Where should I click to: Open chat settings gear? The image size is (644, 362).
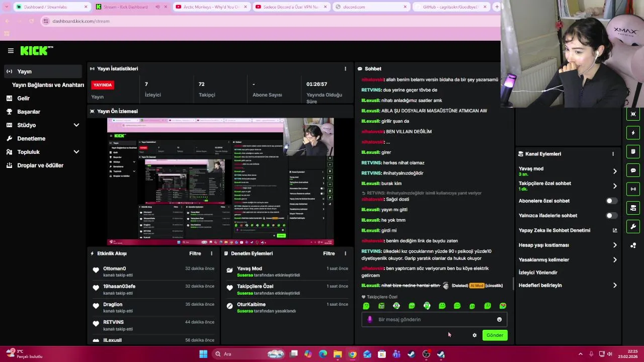(x=474, y=335)
